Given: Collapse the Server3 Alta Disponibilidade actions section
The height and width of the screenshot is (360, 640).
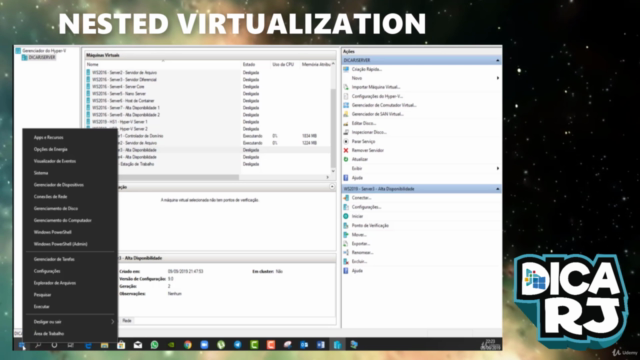Looking at the screenshot, I should pyautogui.click(x=498, y=189).
